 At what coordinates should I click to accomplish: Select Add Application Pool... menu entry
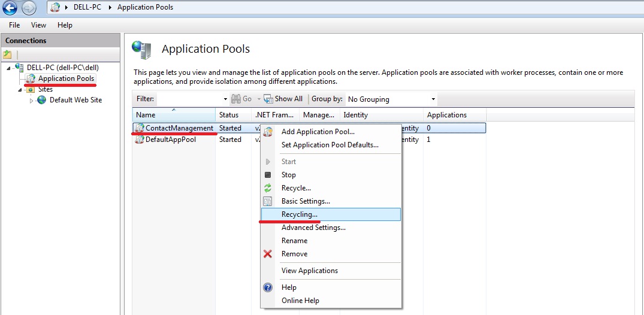(x=318, y=132)
